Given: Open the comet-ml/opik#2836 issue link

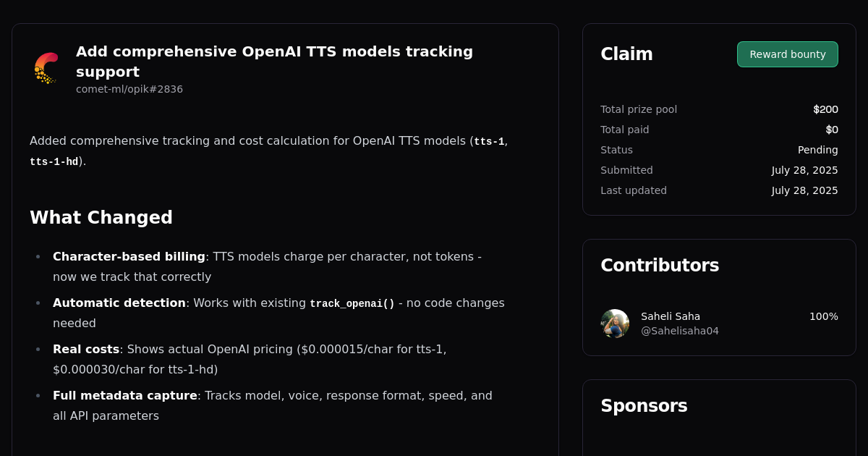Looking at the screenshot, I should coord(129,89).
